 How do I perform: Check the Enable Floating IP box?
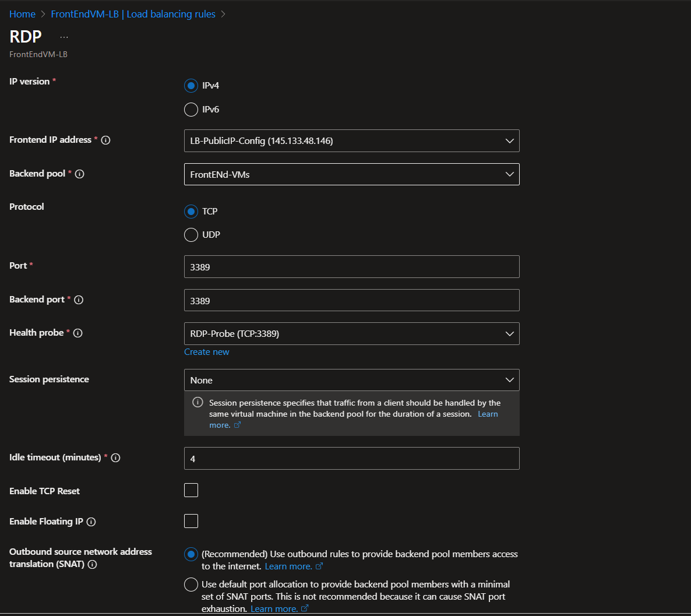click(191, 521)
